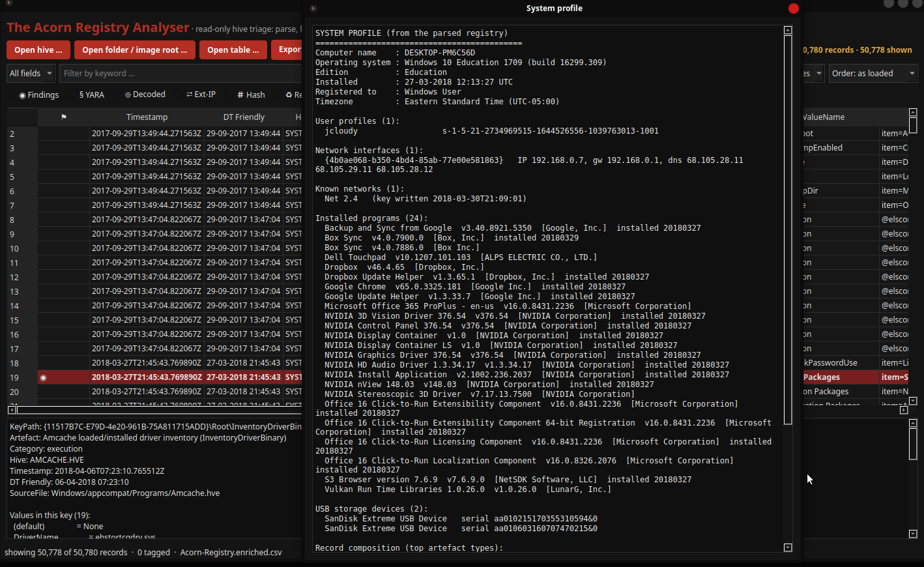Click the table's vertical scroll-up arrow
Viewport: 924px width, 567px height.
[913, 112]
